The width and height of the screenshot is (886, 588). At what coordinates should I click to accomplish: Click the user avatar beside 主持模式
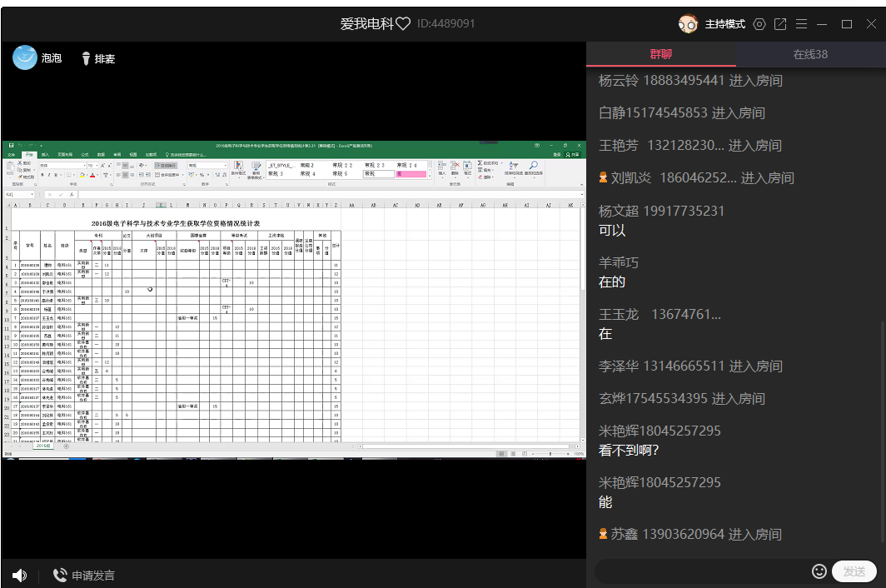point(688,24)
